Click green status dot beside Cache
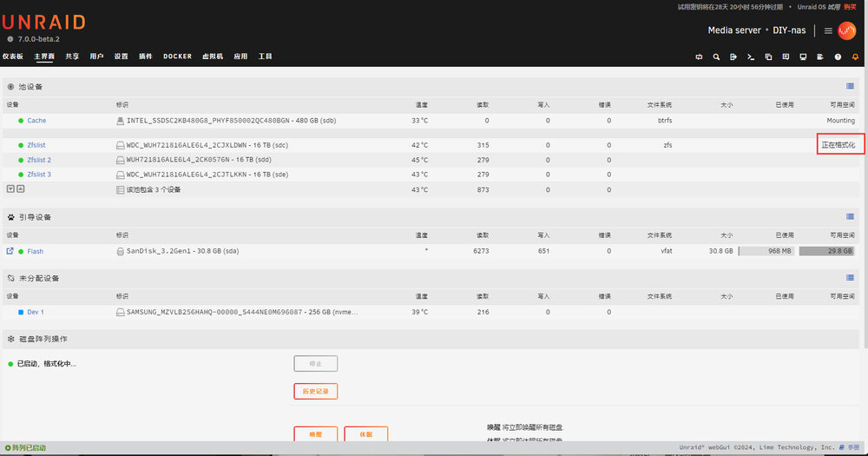This screenshot has height=456, width=868. pos(21,120)
